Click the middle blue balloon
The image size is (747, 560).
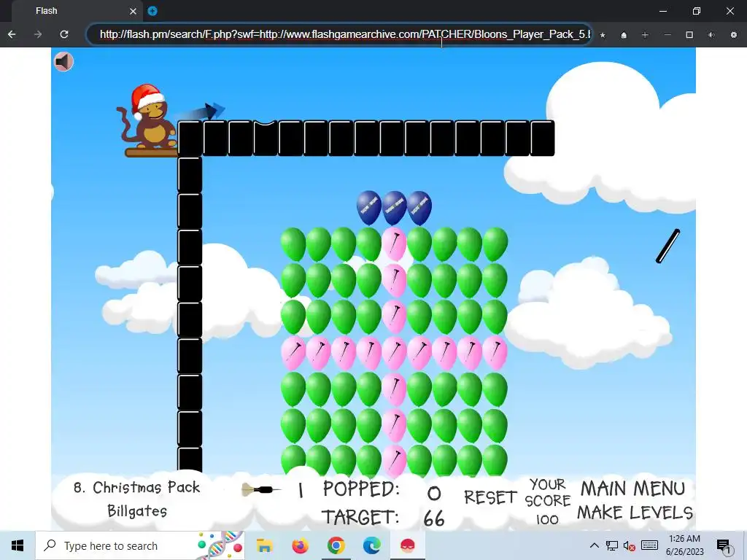395,208
